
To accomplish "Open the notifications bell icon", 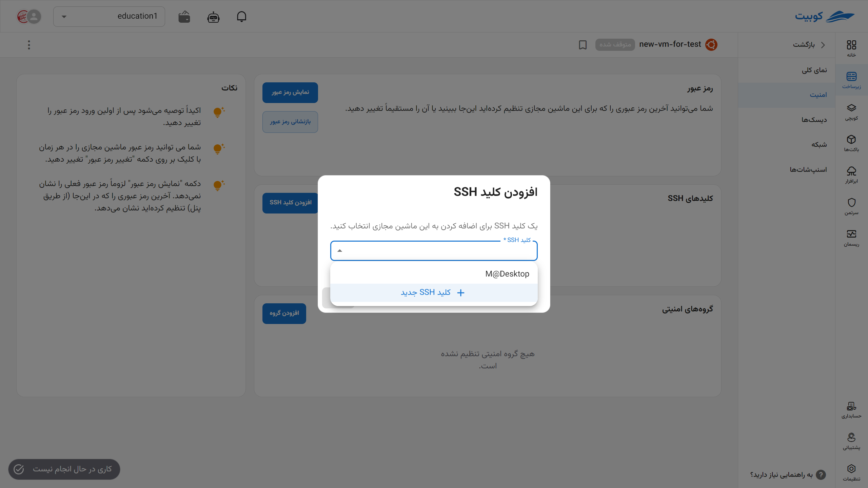I will pyautogui.click(x=242, y=16).
